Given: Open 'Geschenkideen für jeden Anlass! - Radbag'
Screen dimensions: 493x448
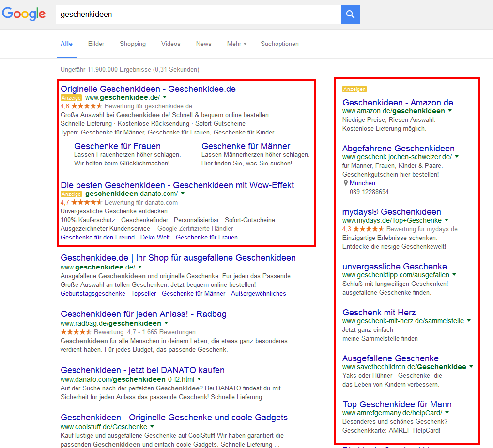Looking at the screenshot, I should 144,314.
